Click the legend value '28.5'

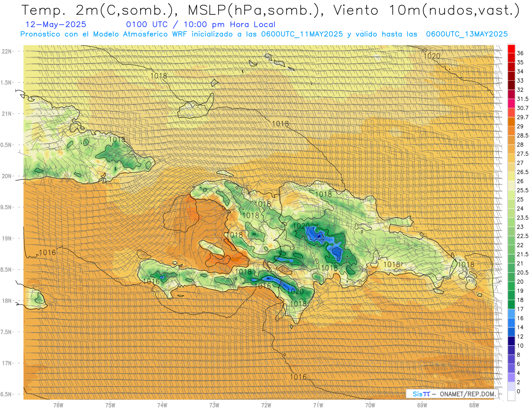click(x=522, y=135)
